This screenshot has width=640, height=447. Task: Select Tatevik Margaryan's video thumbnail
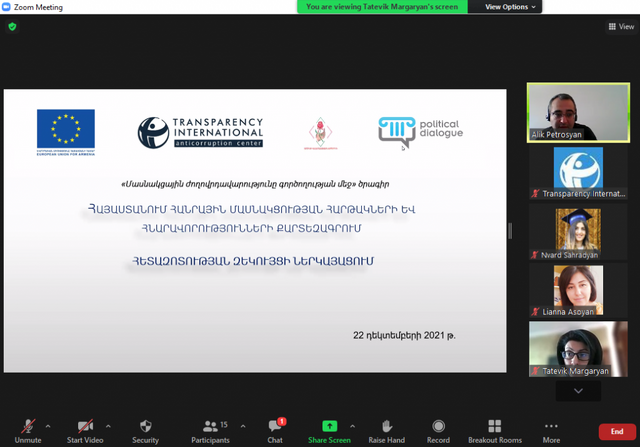pos(578,348)
